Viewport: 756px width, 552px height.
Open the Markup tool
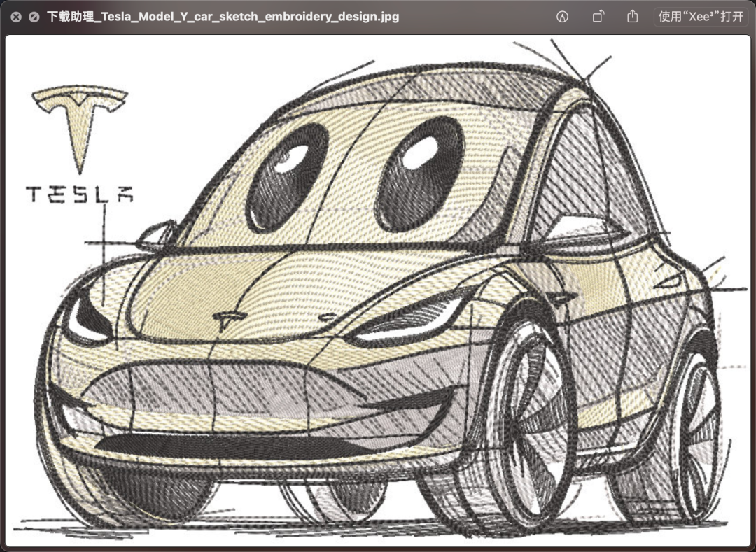562,17
